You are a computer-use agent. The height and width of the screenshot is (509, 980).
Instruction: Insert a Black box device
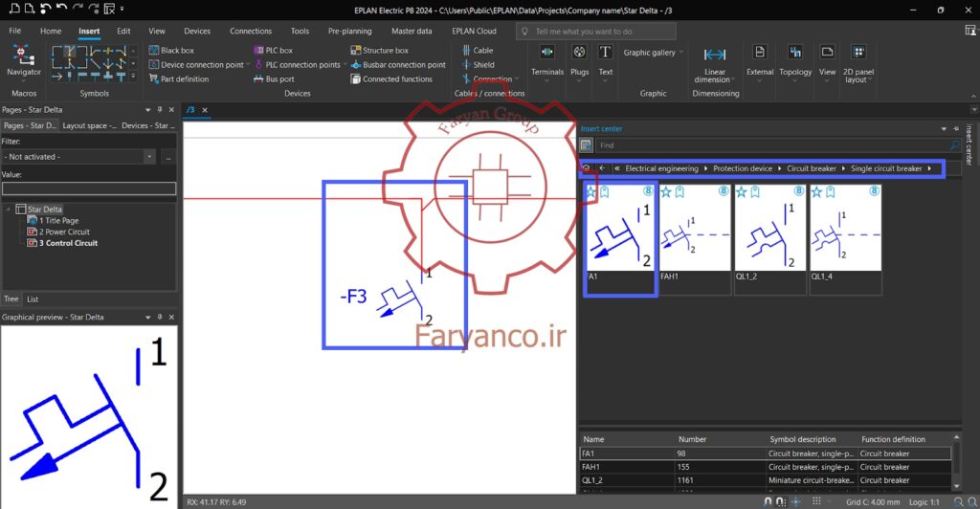[x=171, y=50]
